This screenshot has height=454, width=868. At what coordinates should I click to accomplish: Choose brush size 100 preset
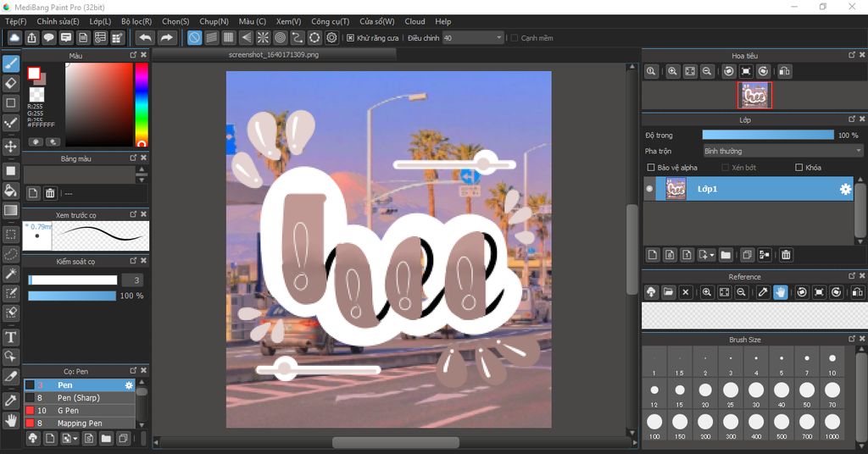pyautogui.click(x=654, y=426)
